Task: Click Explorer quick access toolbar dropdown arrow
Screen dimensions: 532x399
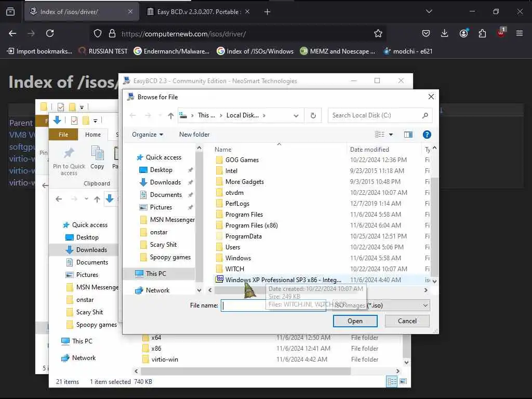Action: pyautogui.click(x=96, y=121)
